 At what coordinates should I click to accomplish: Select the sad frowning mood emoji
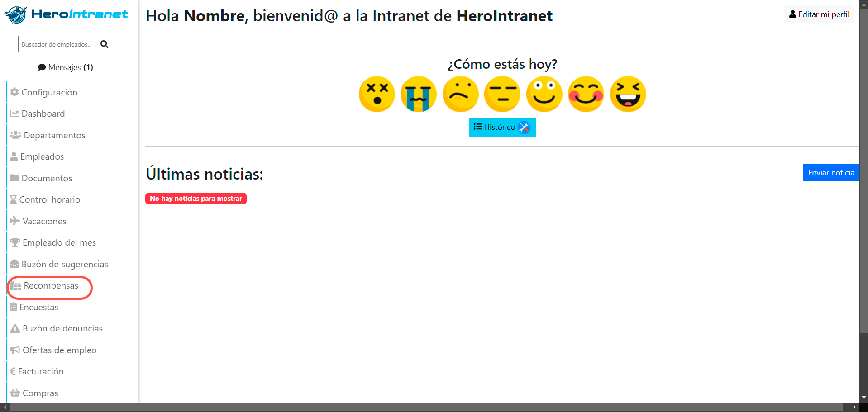(461, 94)
